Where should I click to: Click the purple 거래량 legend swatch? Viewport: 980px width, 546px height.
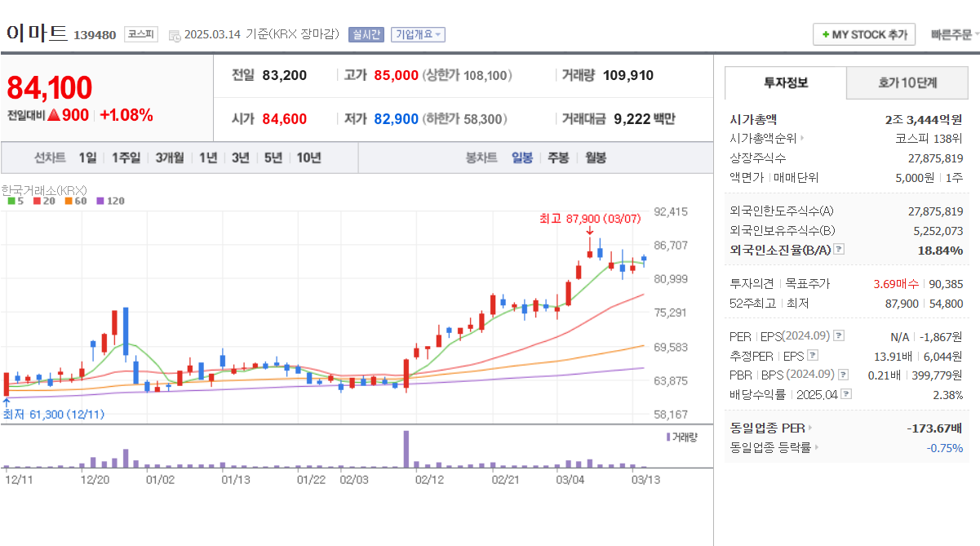point(669,437)
